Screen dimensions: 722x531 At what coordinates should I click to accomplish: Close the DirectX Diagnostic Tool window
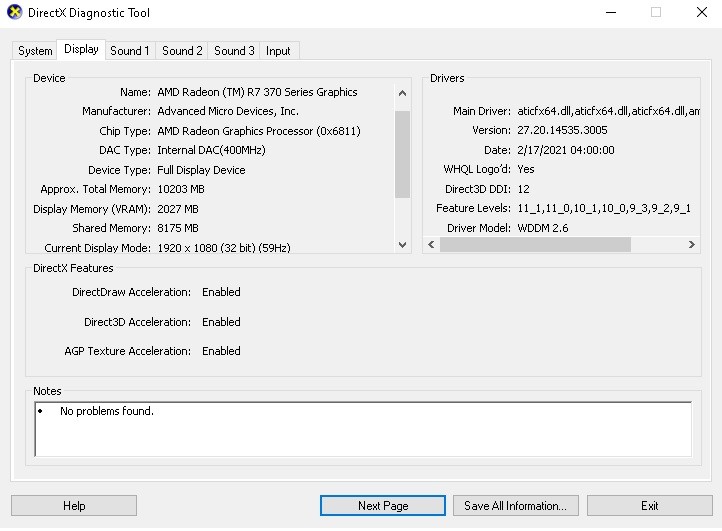coord(702,12)
